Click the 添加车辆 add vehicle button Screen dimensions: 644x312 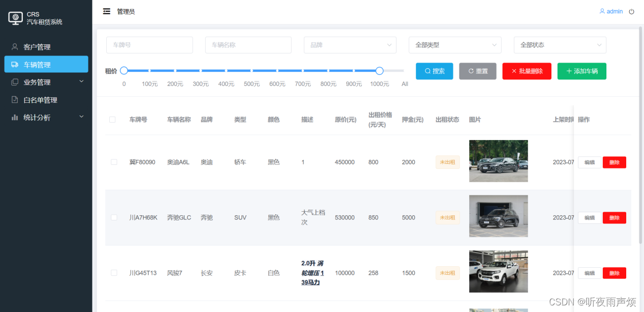coord(581,71)
